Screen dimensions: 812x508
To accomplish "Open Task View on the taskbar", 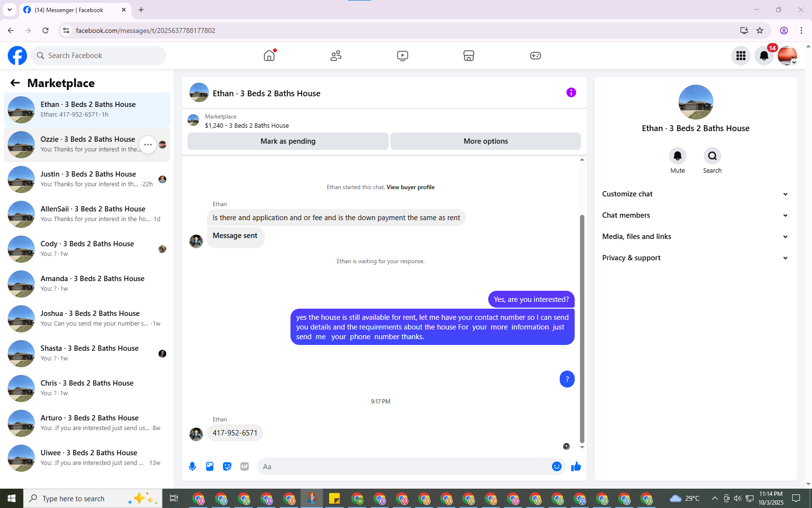I will point(174,498).
